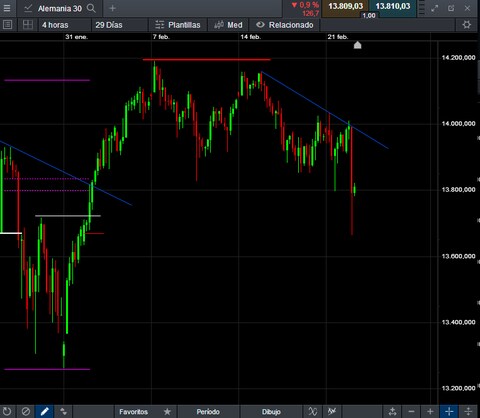This screenshot has height=418, width=480.
Task: Open chart settings gear
Action: [x=467, y=25]
